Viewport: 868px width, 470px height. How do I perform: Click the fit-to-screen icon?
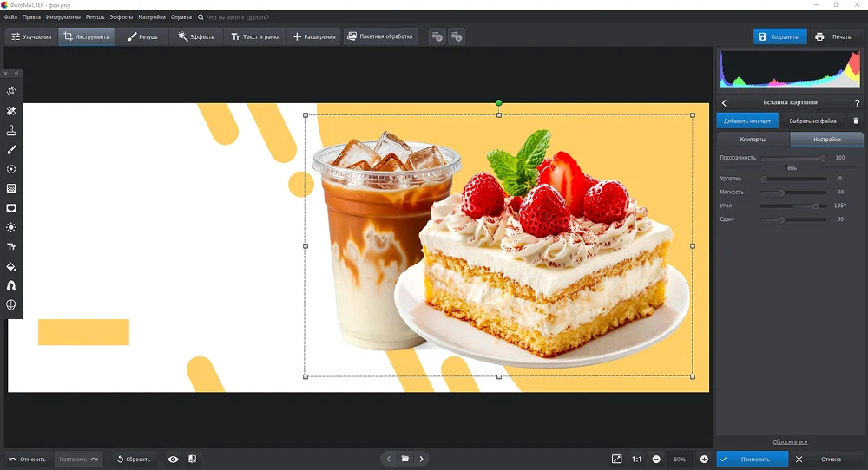point(616,459)
